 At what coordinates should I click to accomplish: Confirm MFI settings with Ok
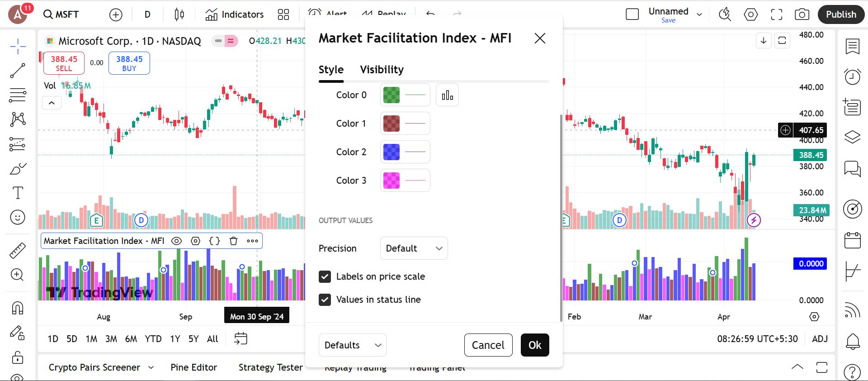click(535, 345)
